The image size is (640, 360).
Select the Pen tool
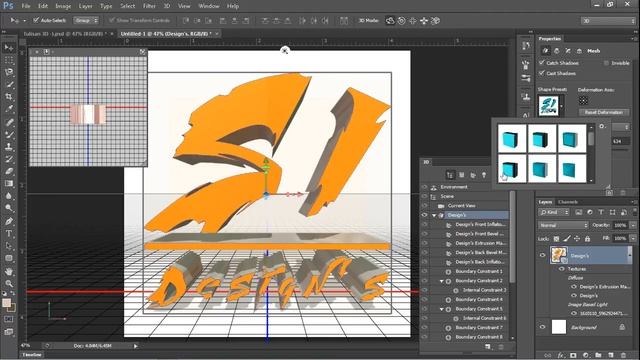(9, 221)
